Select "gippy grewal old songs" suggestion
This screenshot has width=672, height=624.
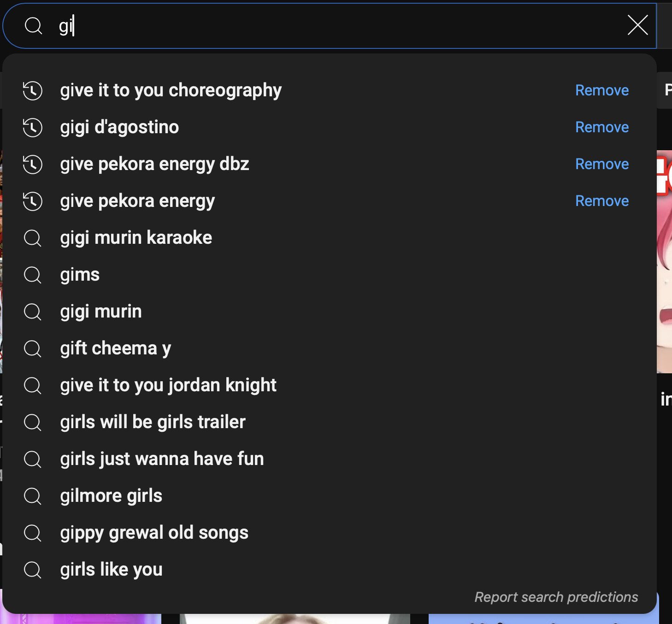[330, 533]
